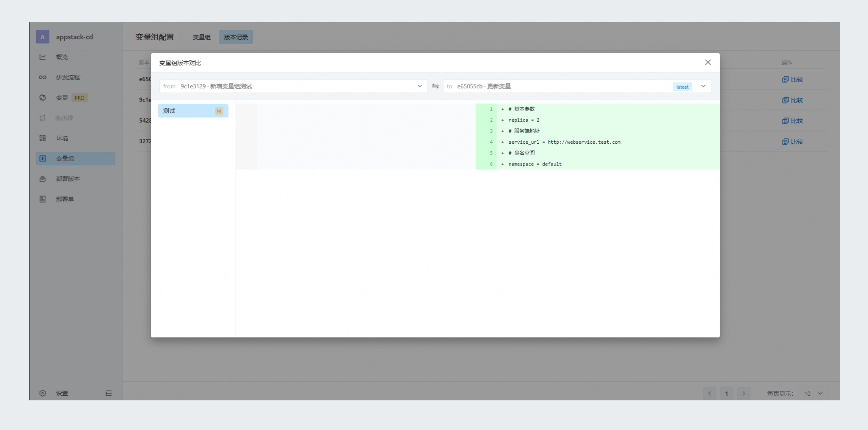Open the from version dropdown
The image size is (868, 430).
(293, 86)
